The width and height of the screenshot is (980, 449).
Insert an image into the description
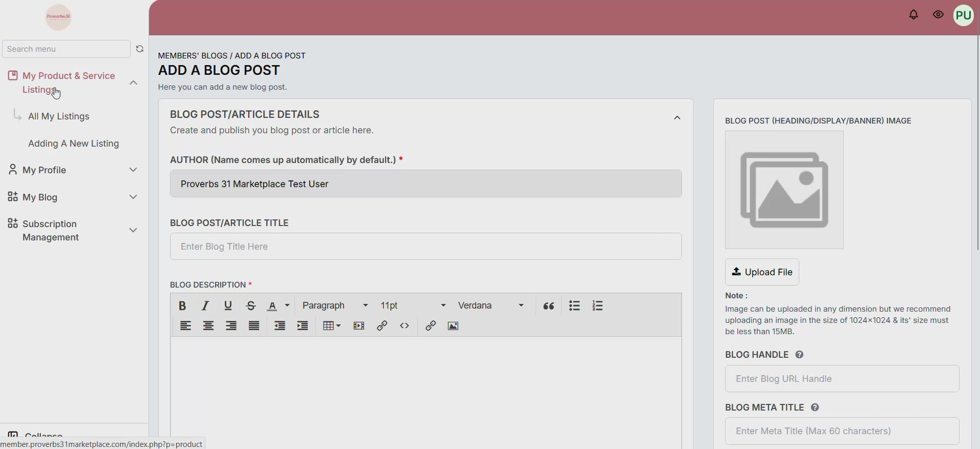pyautogui.click(x=453, y=326)
